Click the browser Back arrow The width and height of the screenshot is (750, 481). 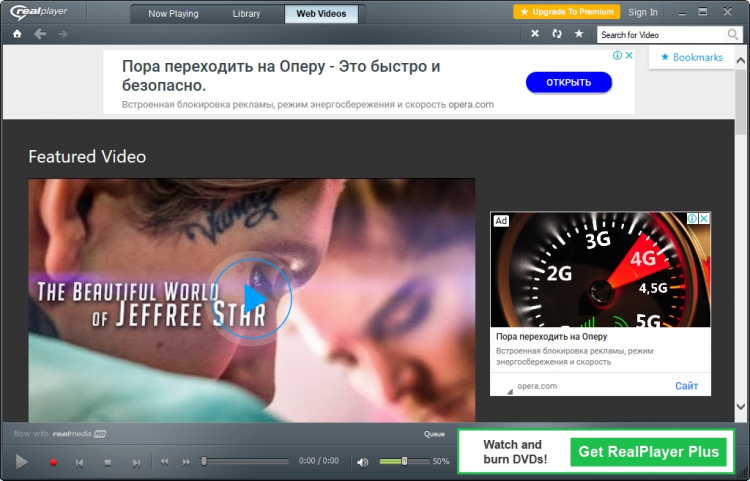40,34
